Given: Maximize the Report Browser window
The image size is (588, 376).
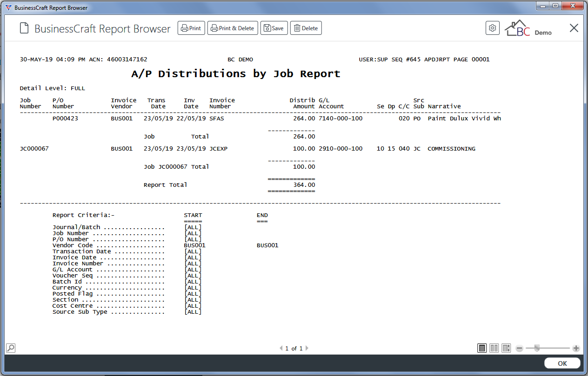Looking at the screenshot, I should pos(555,6).
